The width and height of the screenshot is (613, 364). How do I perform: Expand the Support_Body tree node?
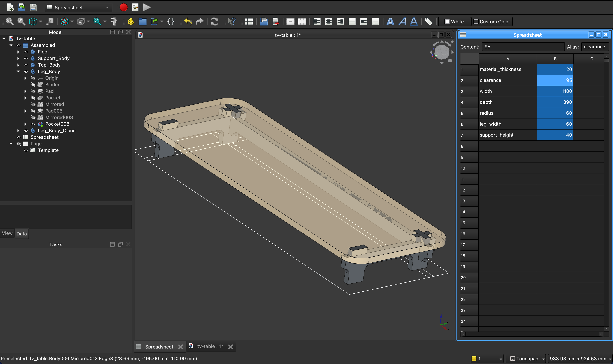(x=18, y=58)
